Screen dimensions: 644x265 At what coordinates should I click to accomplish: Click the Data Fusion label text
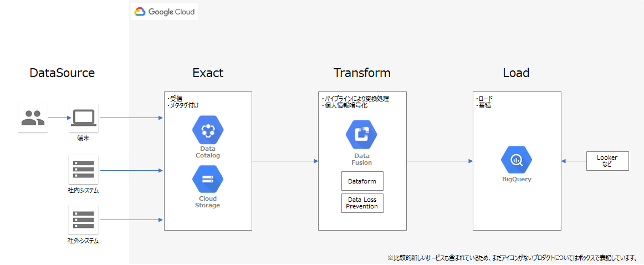[361, 159]
